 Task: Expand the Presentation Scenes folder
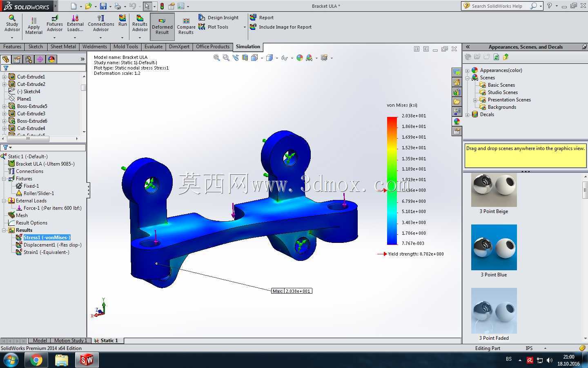[475, 100]
